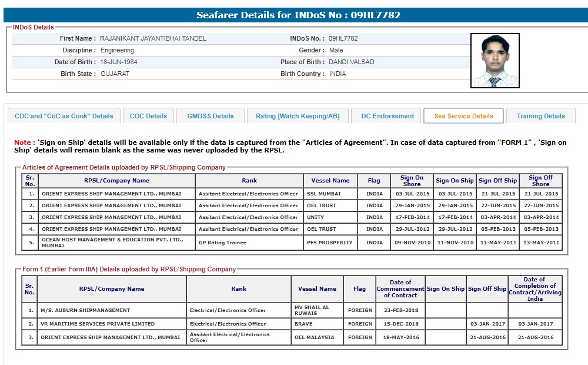The image size is (588, 365).
Task: Open the CDC and "CoC as Cook" Details tab
Action: [x=64, y=116]
